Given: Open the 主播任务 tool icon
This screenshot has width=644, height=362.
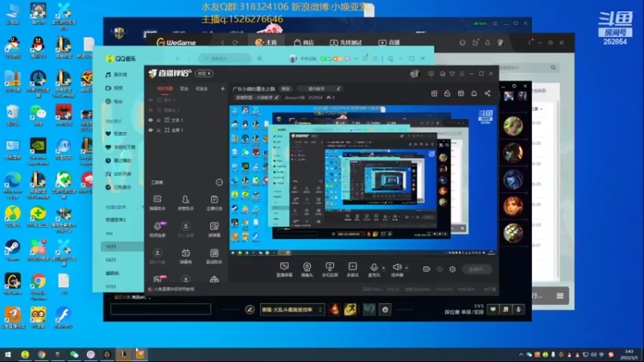Looking at the screenshot, I should pyautogui.click(x=214, y=203).
